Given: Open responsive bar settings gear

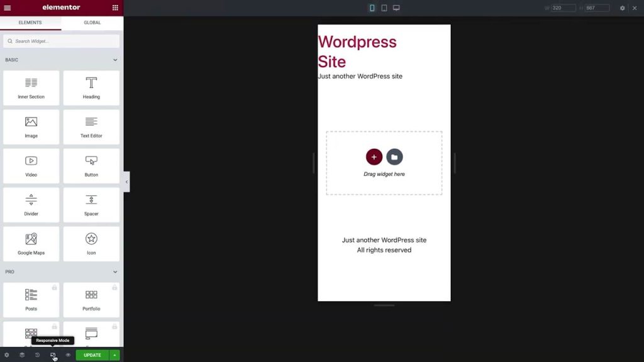Looking at the screenshot, I should (623, 8).
